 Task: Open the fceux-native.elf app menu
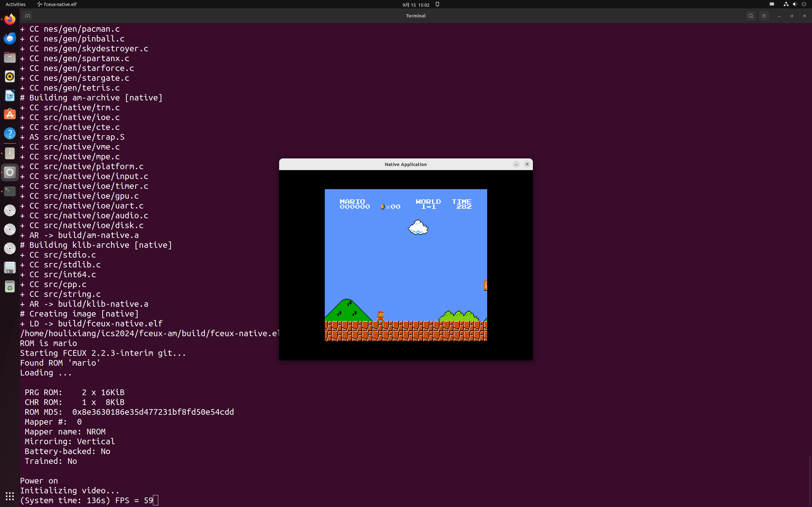(x=57, y=4)
